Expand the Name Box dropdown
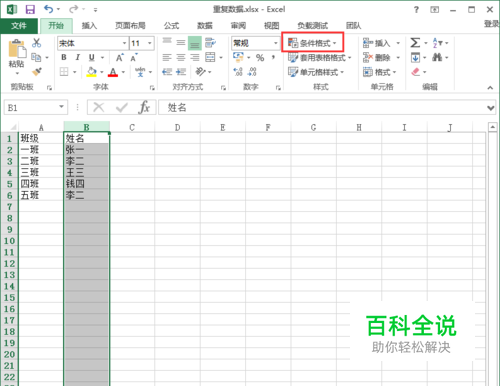 [61, 107]
